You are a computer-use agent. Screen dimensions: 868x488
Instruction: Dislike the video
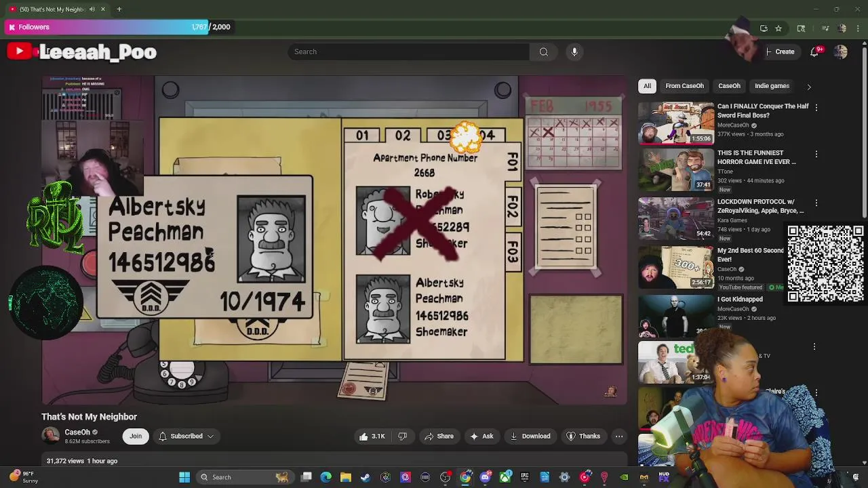pos(402,436)
